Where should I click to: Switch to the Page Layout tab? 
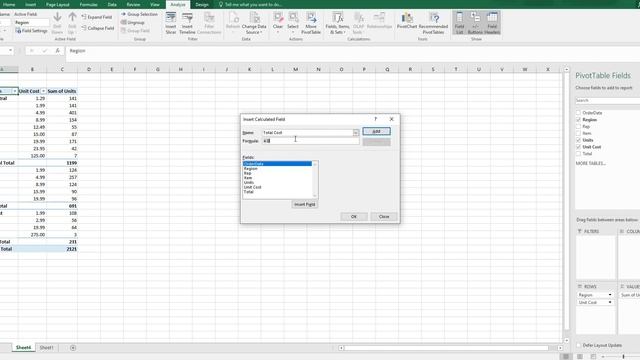pyautogui.click(x=58, y=4)
